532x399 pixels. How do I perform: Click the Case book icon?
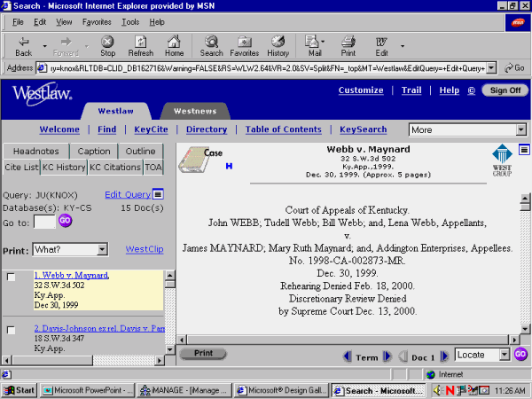(196, 160)
